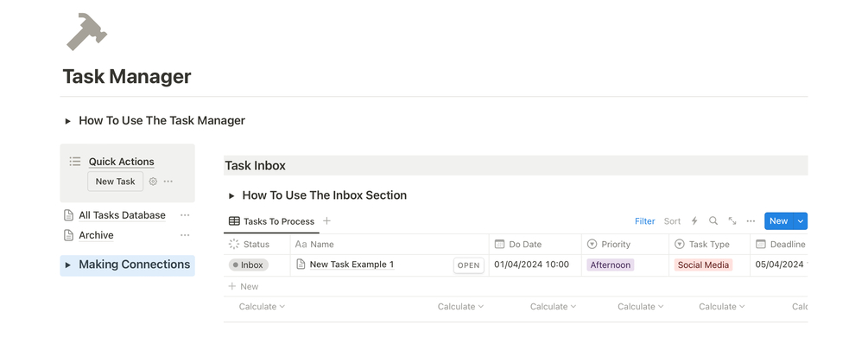
Task: Open the Sort option
Action: 672,221
